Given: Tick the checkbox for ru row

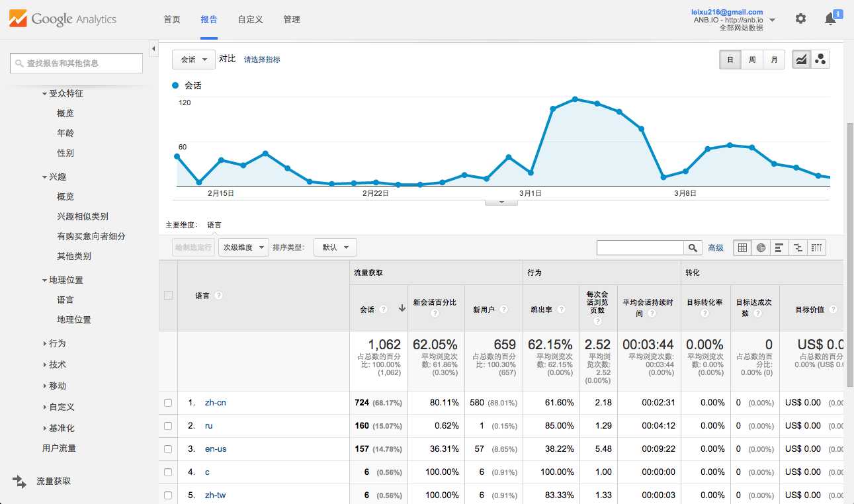Looking at the screenshot, I should pyautogui.click(x=168, y=426).
